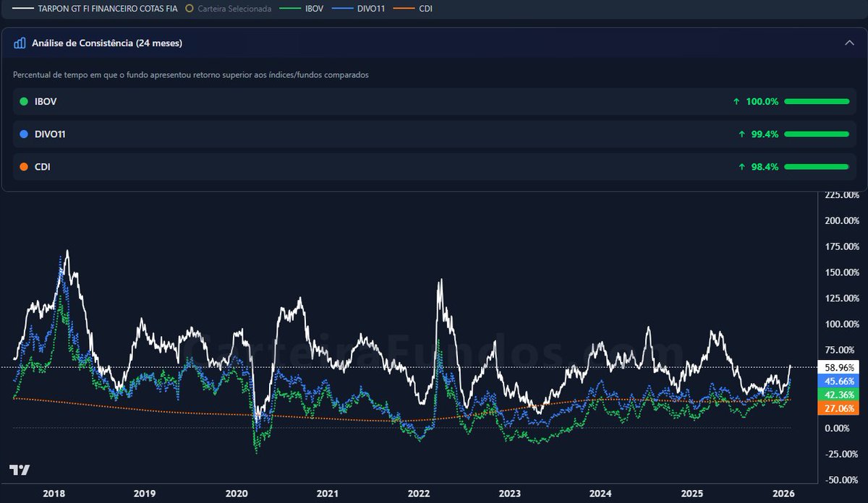Click the green dot beside the IBOV row
Image resolution: width=868 pixels, height=503 pixels.
[24, 102]
